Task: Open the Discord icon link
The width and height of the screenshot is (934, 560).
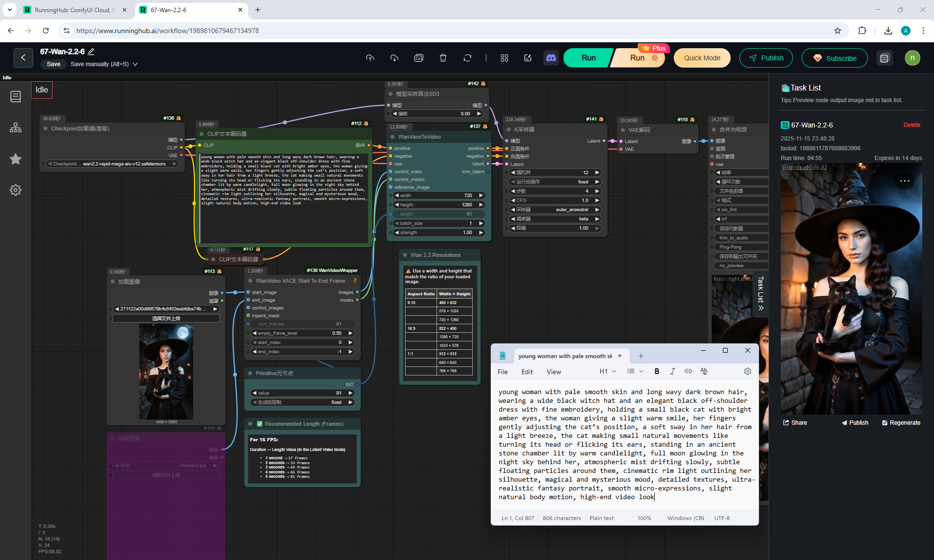Action: click(x=551, y=58)
